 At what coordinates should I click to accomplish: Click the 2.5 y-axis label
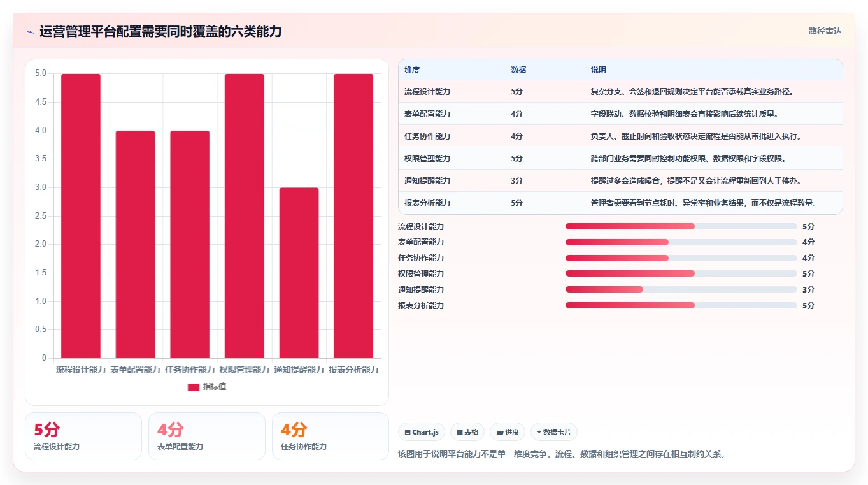coord(41,216)
